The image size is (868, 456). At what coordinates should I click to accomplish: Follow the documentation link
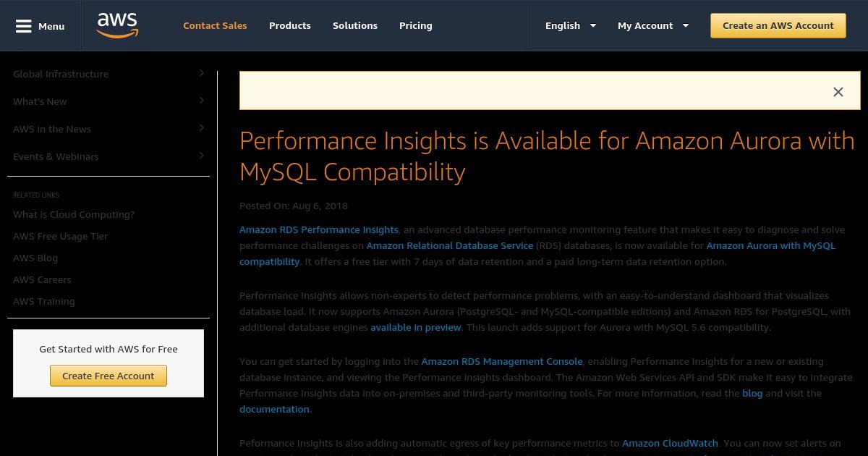[275, 409]
